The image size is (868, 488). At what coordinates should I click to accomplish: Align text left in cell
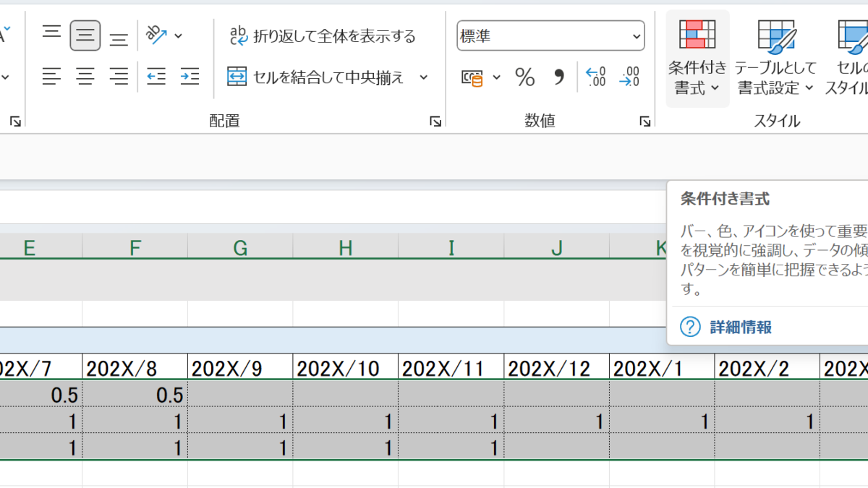[51, 76]
